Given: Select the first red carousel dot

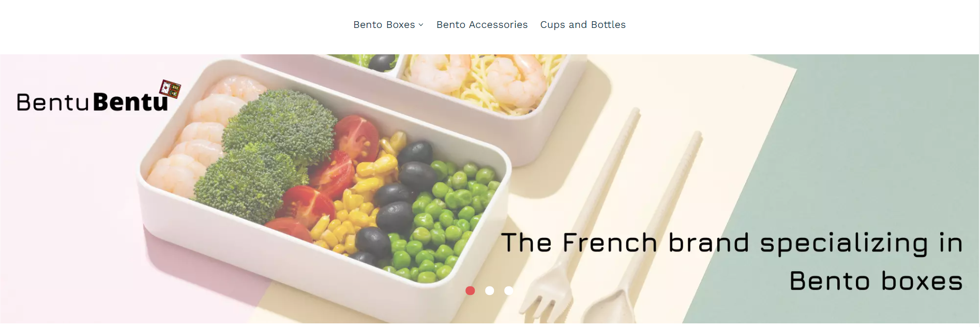Looking at the screenshot, I should (x=470, y=291).
